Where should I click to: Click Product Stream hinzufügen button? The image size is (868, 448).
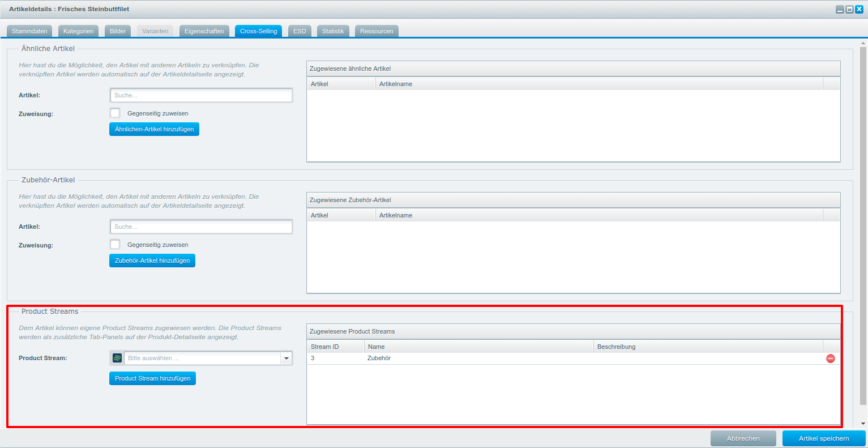(152, 378)
